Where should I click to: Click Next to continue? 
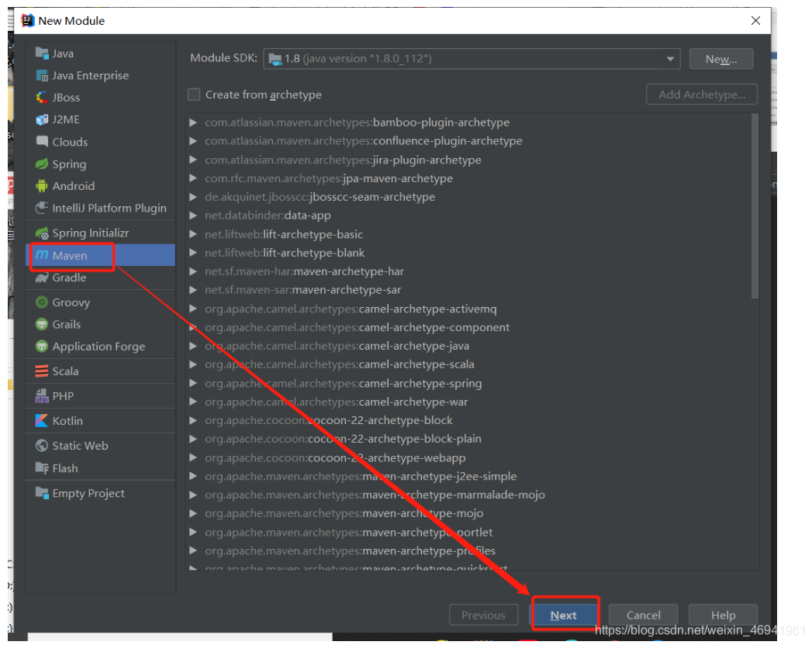(563, 615)
